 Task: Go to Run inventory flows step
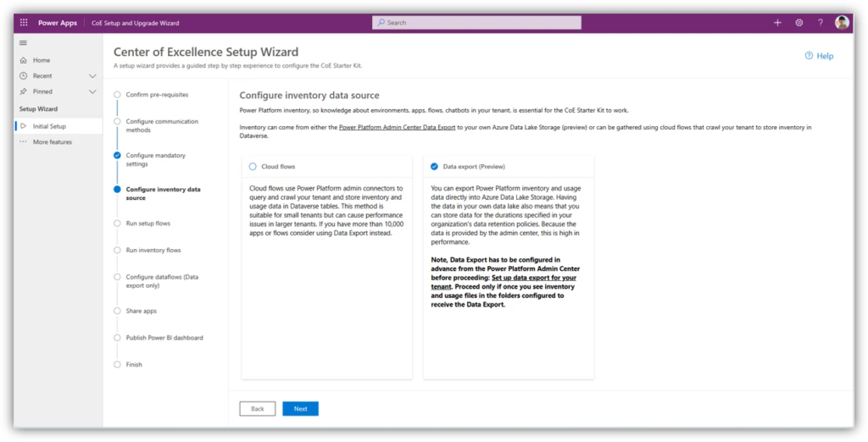tap(153, 250)
